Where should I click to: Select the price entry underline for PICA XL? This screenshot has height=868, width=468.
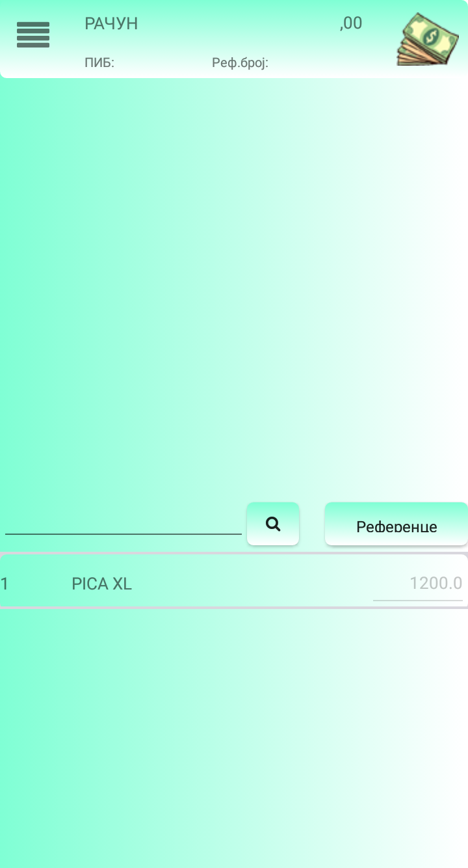click(x=418, y=599)
